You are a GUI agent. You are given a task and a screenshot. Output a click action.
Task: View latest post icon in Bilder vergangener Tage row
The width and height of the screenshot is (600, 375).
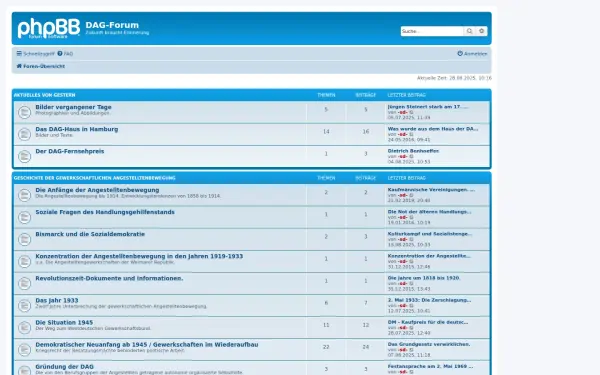point(411,112)
